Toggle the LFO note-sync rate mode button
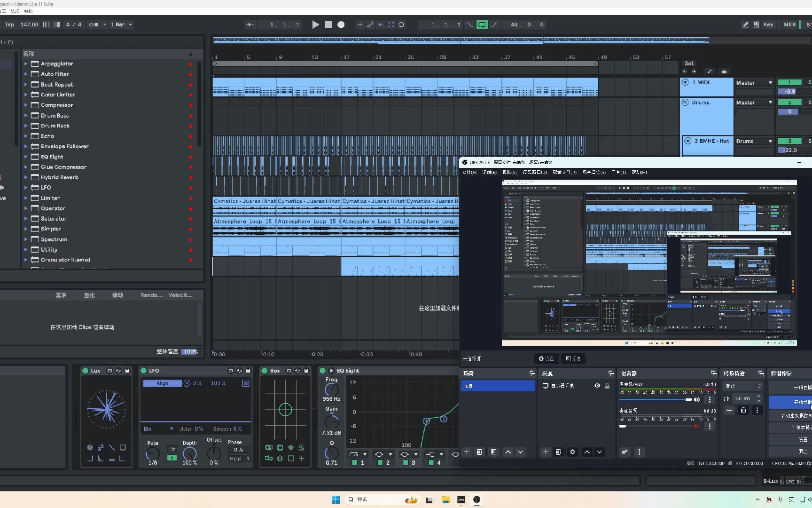This screenshot has width=812, height=508. 172,458
